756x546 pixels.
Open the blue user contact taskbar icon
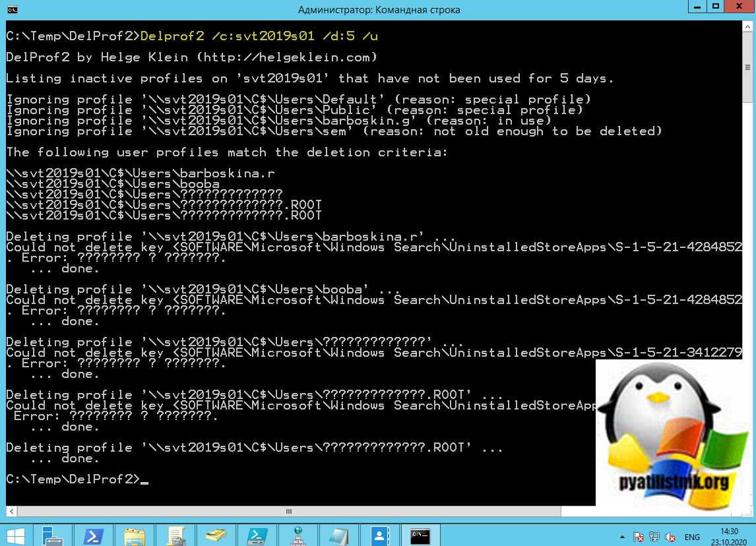click(379, 535)
